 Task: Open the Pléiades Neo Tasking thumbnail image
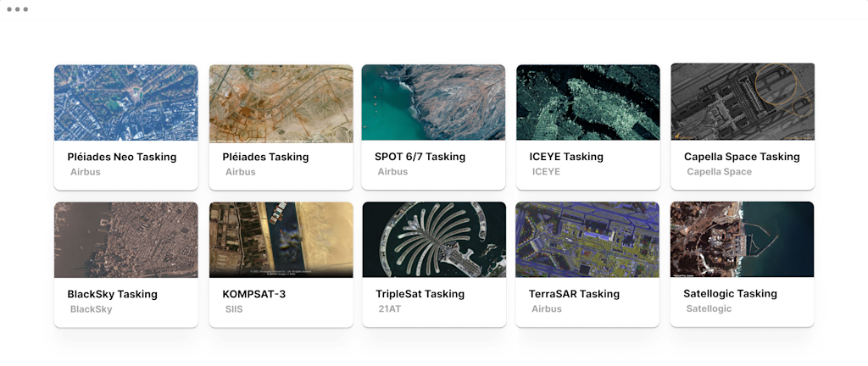pos(125,103)
